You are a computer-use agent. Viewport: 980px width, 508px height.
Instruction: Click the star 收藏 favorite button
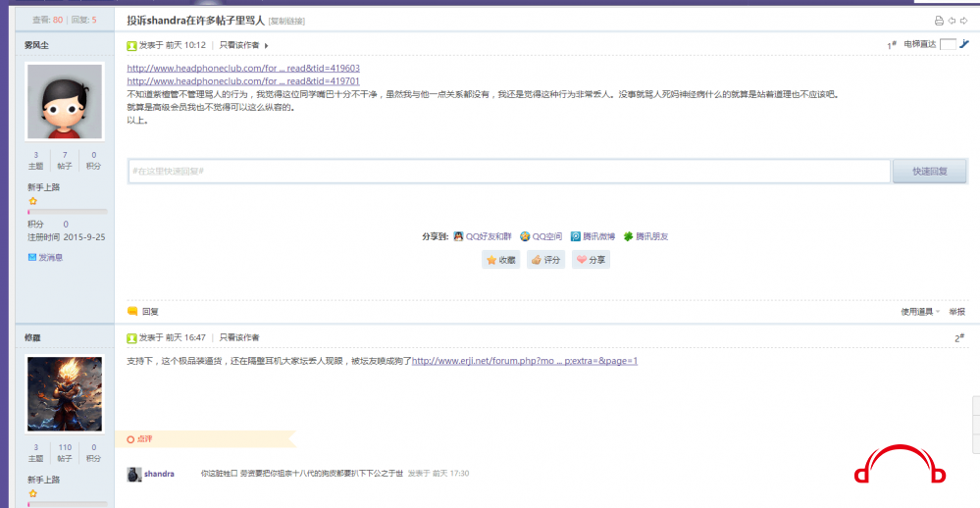pos(500,260)
